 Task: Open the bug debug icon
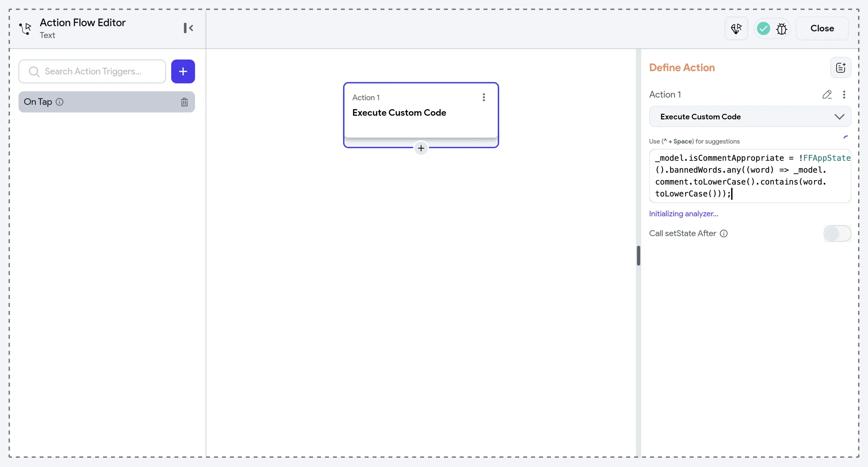(x=782, y=29)
